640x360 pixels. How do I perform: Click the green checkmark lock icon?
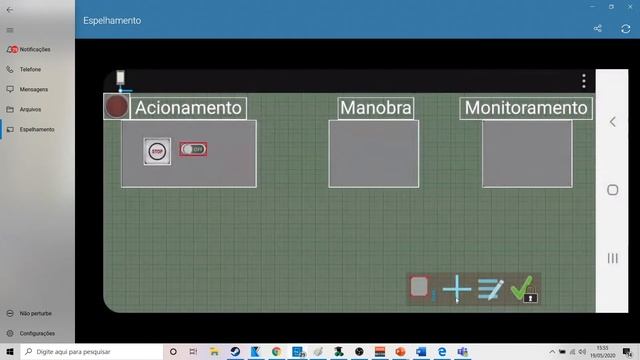pyautogui.click(x=524, y=289)
